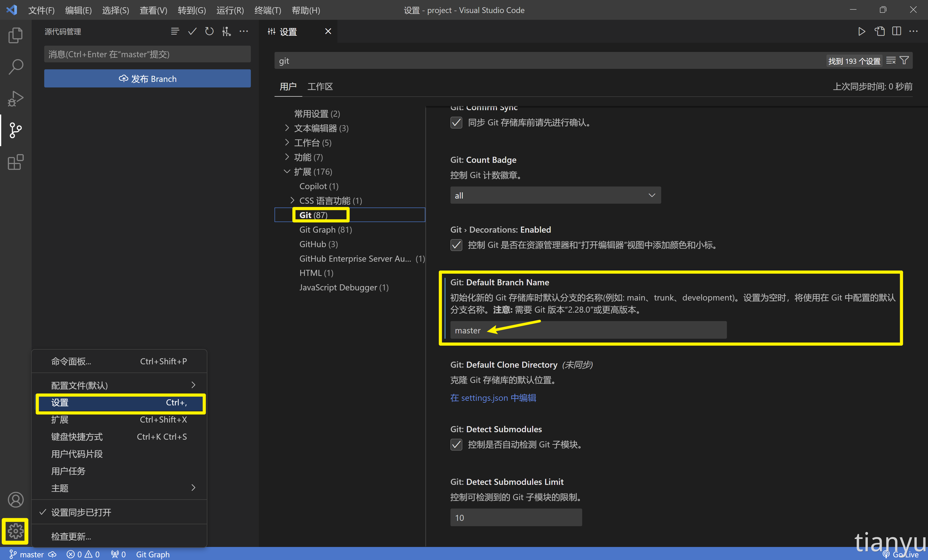Open the 文件(F) menu

coord(41,10)
